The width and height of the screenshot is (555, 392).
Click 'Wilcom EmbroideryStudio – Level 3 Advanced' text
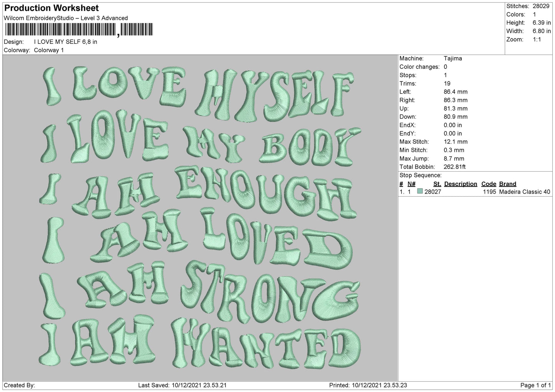(66, 18)
